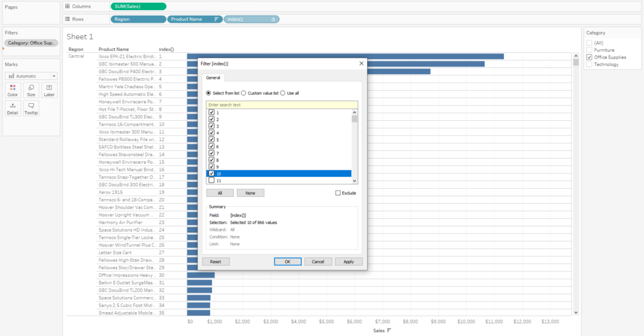Screen dimensions: 644x336
Task: Confirm the filter with OK
Action: click(x=287, y=262)
